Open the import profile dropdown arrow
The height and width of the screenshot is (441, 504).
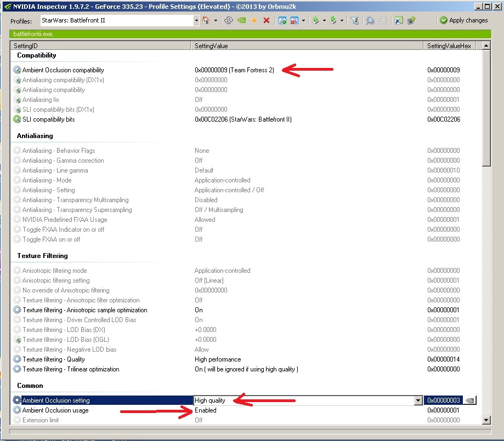click(342, 21)
